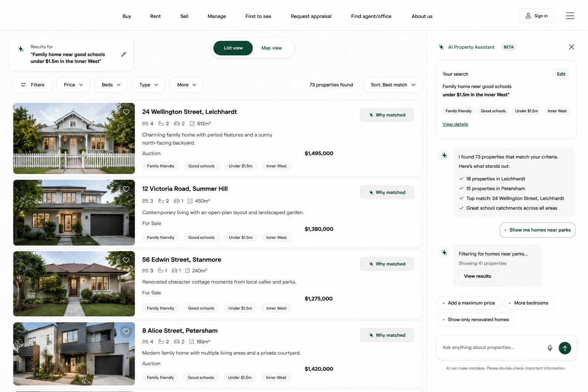This screenshot has width=588, height=392.
Task: Close the AI Property Assistant panel
Action: 572,47
